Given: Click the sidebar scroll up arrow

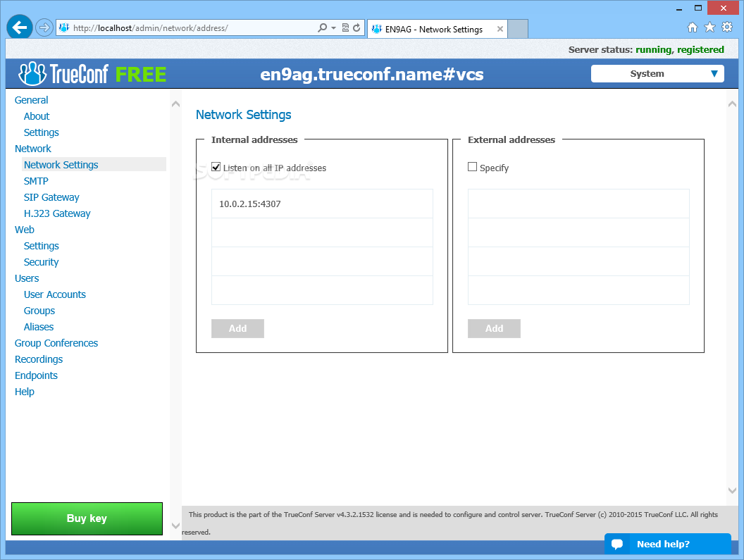Looking at the screenshot, I should tap(175, 104).
